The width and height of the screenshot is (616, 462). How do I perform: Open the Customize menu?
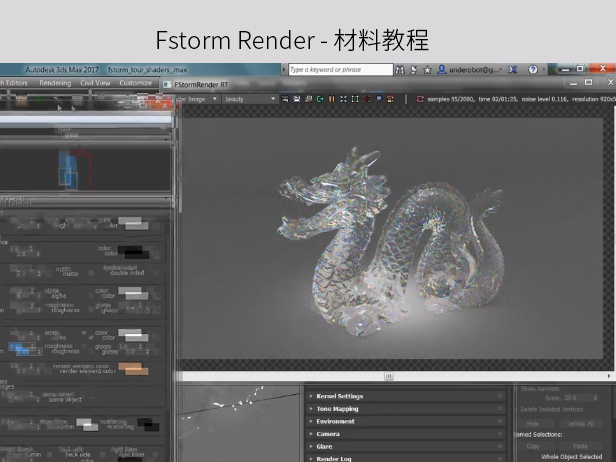click(136, 83)
